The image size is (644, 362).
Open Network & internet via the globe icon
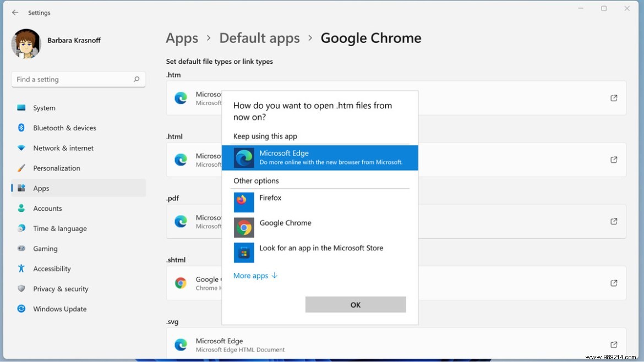pyautogui.click(x=21, y=147)
